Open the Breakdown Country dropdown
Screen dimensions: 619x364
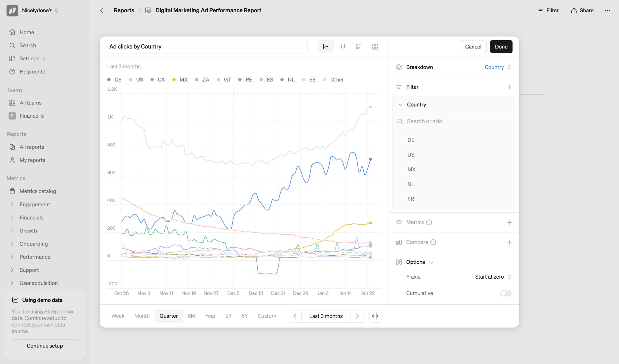tap(498, 67)
